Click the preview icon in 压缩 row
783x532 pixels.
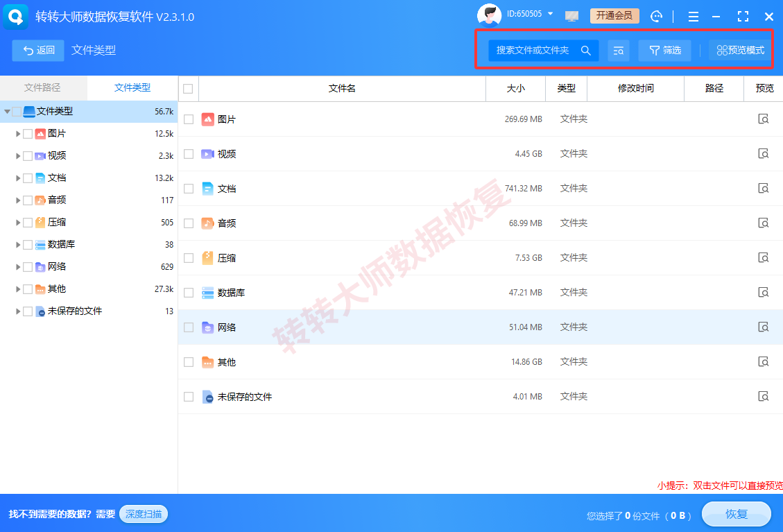point(763,258)
